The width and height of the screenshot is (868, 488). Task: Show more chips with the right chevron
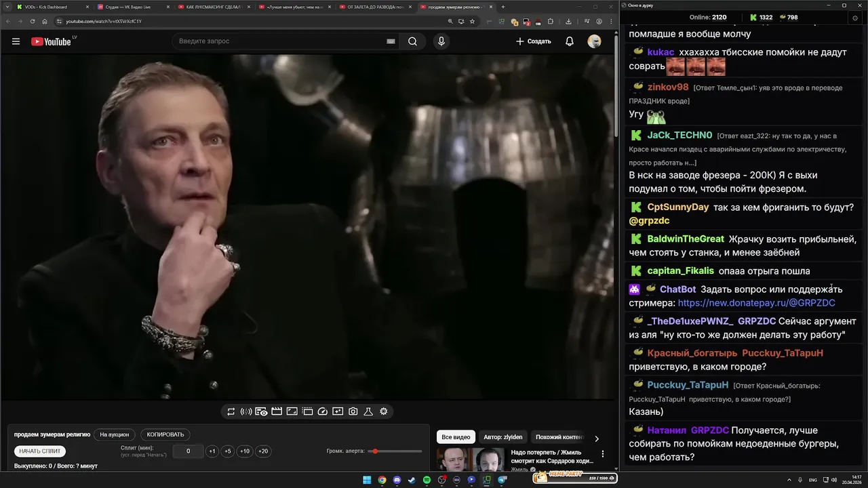click(x=597, y=439)
